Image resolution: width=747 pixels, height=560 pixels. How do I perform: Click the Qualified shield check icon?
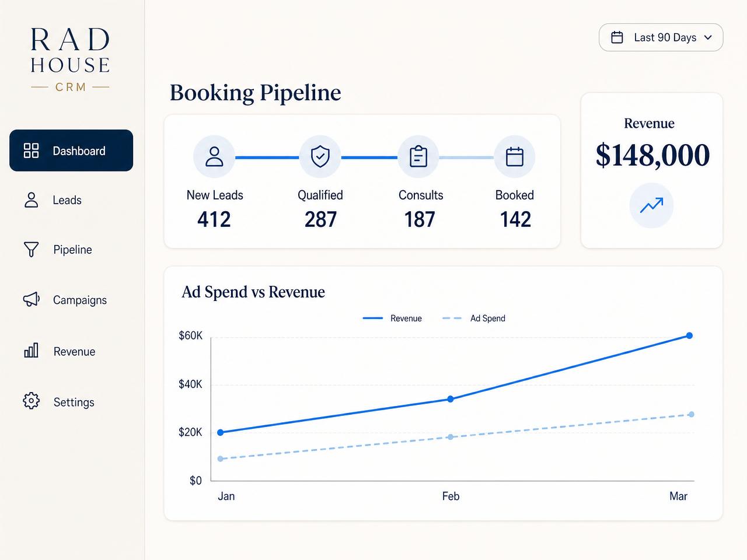coord(320,157)
